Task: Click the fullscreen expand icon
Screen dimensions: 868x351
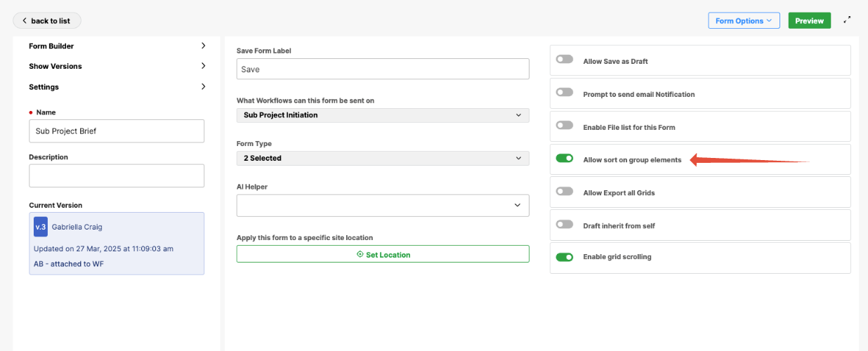Action: (x=848, y=20)
